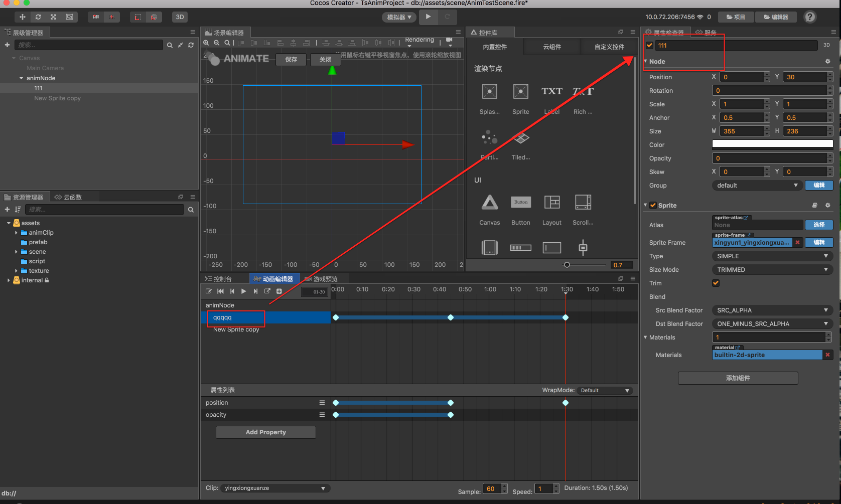Pick the Label TXT control icon
841x504 pixels.
(551, 91)
